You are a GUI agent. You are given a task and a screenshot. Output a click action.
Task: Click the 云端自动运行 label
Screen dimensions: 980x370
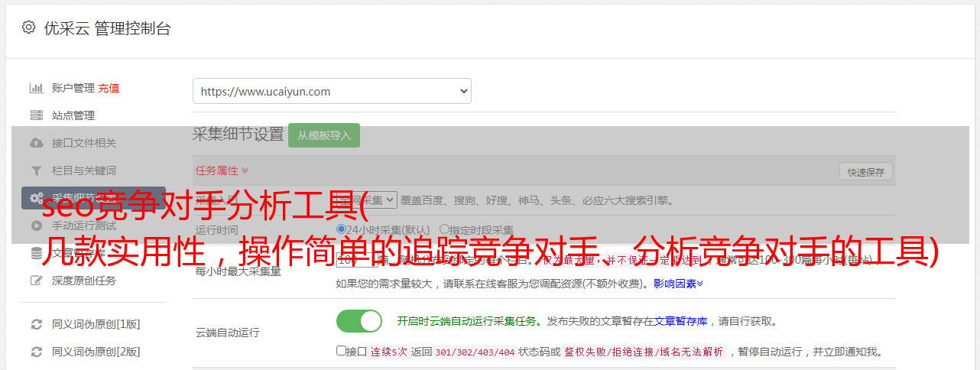(227, 333)
